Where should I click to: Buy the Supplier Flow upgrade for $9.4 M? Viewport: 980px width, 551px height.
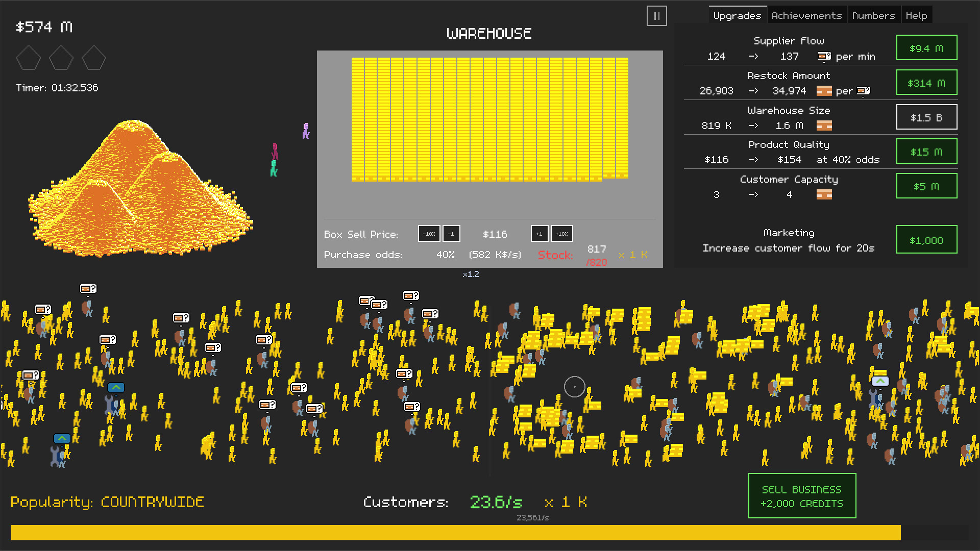pos(926,47)
